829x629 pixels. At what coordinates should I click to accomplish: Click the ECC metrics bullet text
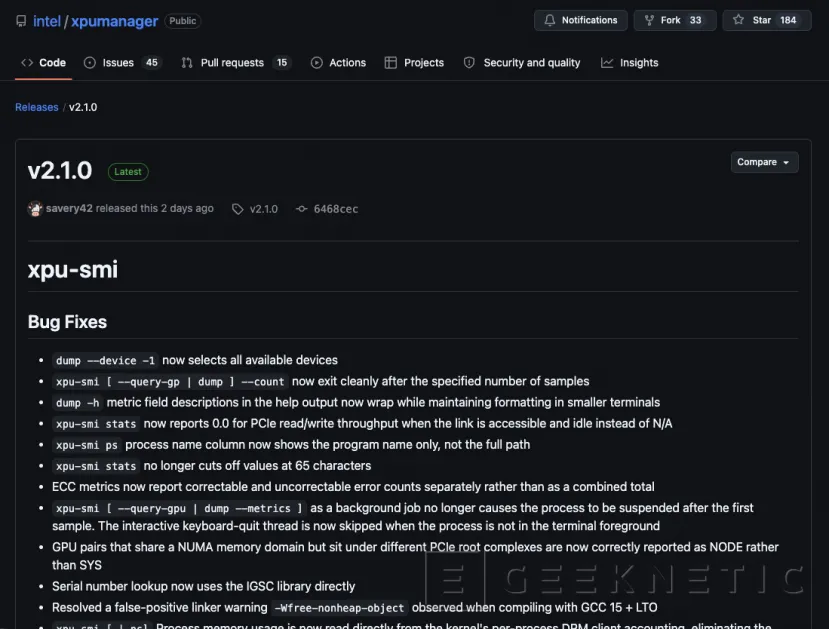[353, 486]
